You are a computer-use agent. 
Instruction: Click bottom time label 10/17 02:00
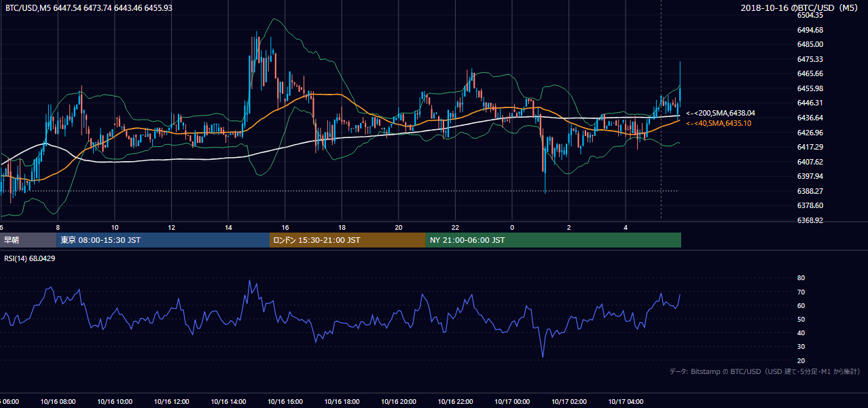coord(569,402)
